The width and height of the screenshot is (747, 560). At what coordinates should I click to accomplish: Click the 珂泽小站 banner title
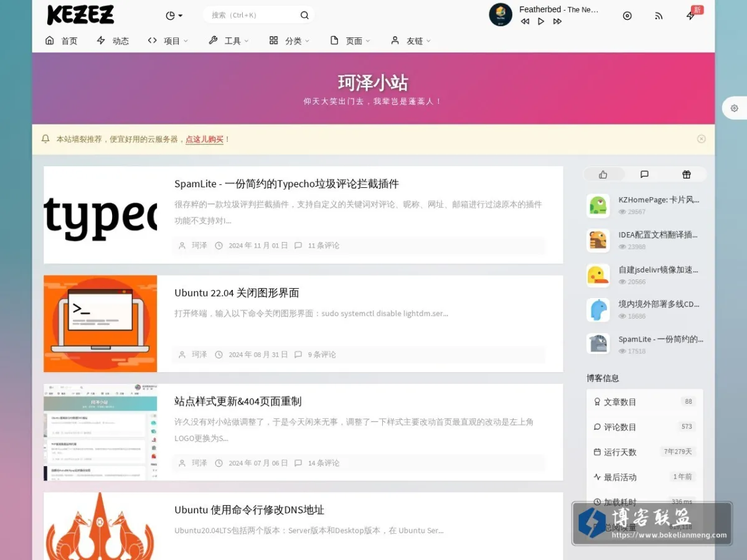(373, 83)
